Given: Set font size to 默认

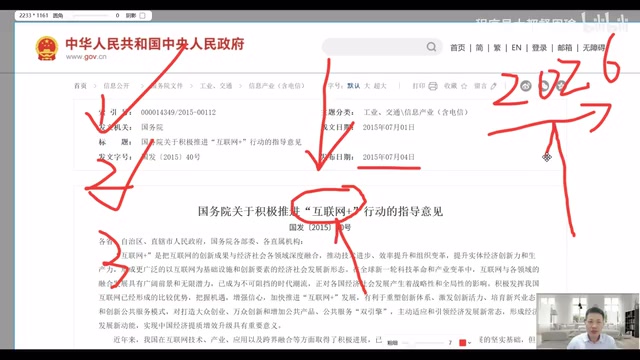Looking at the screenshot, I should click(353, 86).
